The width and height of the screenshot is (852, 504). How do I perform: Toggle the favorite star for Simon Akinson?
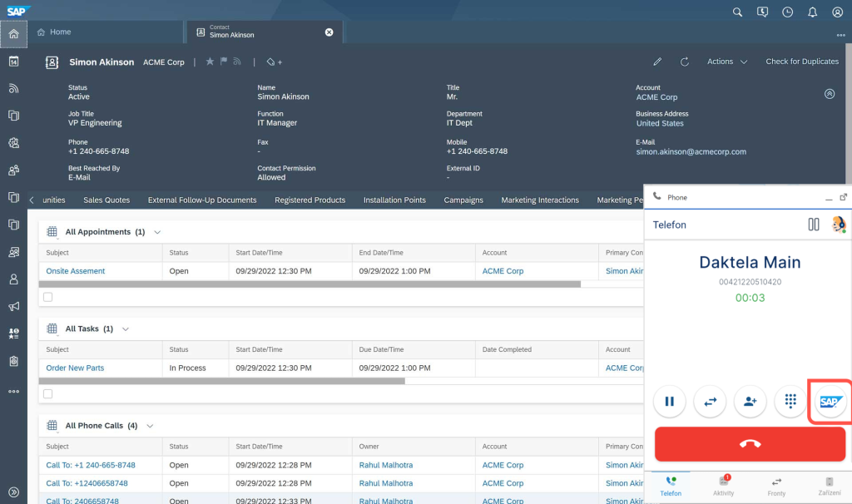coord(210,62)
